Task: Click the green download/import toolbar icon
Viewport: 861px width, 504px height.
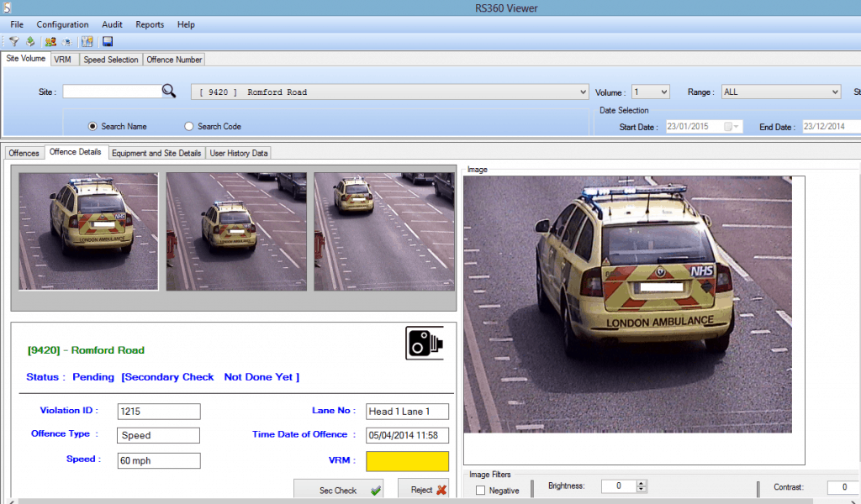Action: (30, 42)
